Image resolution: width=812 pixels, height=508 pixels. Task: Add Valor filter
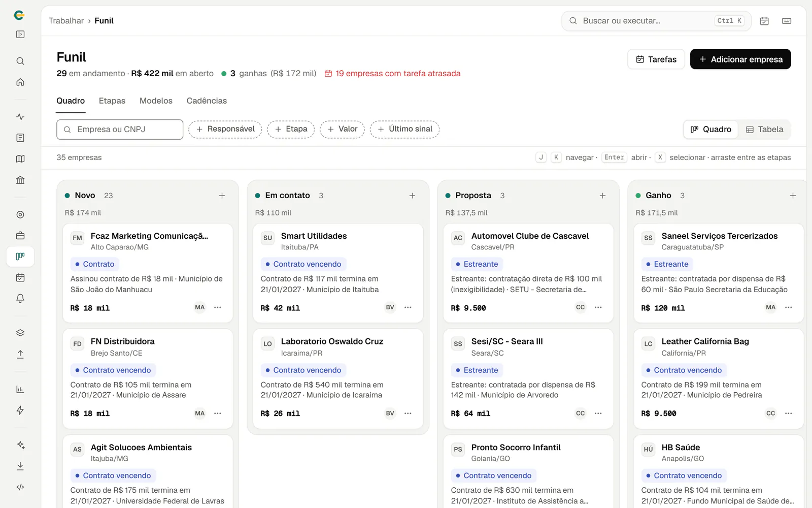pos(343,129)
